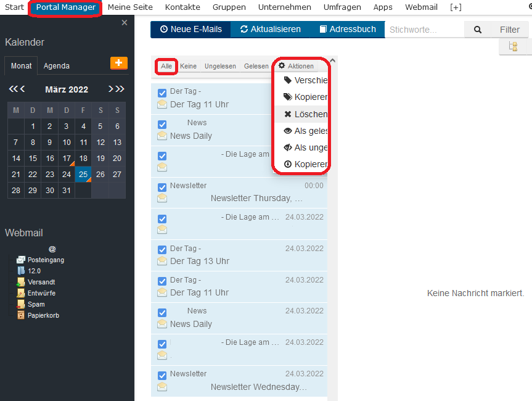Click the Aktualisieren button
532x401 pixels.
[x=271, y=29]
